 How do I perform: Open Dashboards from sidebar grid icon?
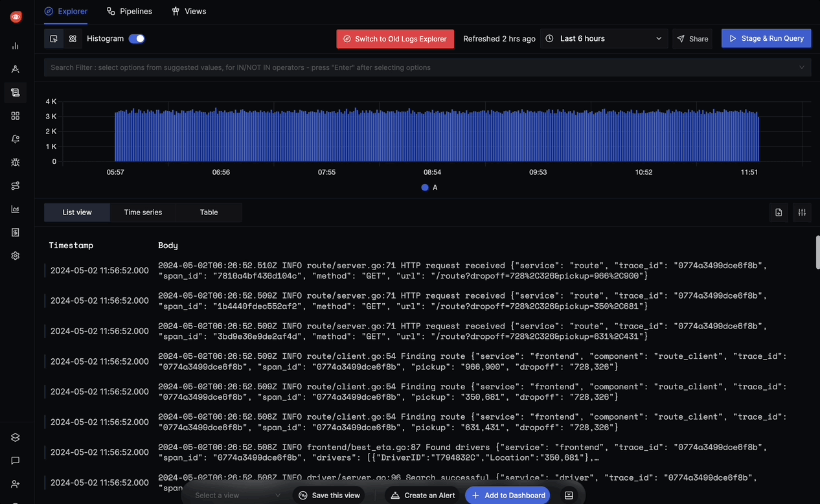pos(16,116)
